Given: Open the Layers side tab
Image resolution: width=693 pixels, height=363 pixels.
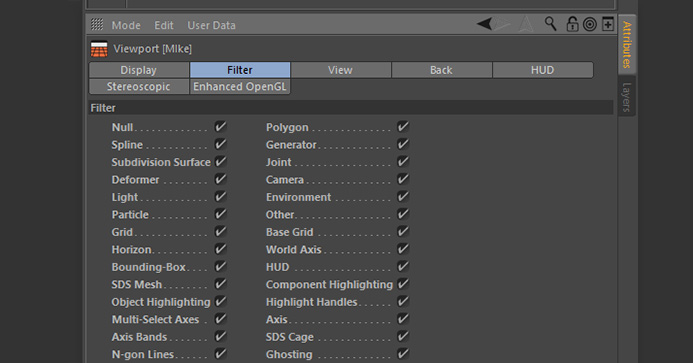Looking at the screenshot, I should [626, 96].
